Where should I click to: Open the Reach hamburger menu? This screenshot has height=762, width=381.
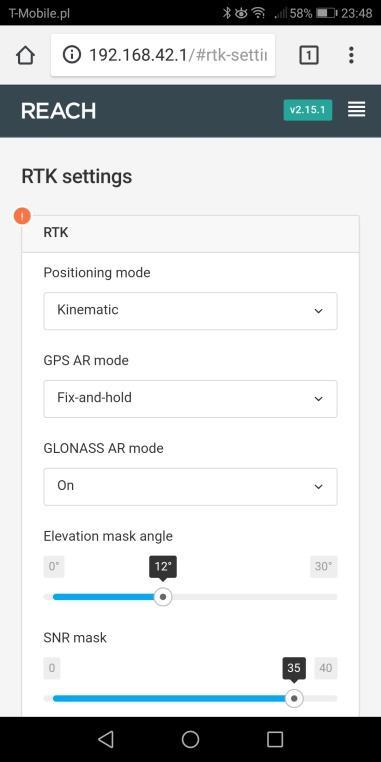click(x=357, y=110)
